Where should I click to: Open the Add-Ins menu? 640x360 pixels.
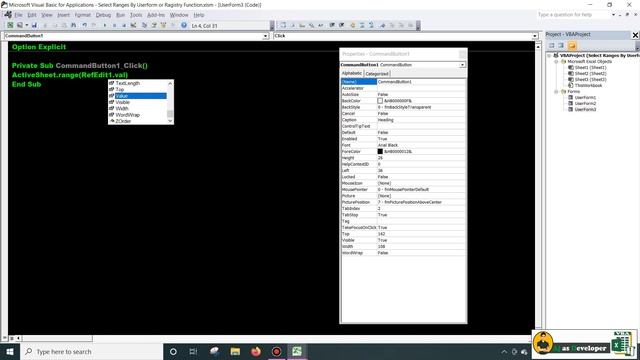coord(156,15)
